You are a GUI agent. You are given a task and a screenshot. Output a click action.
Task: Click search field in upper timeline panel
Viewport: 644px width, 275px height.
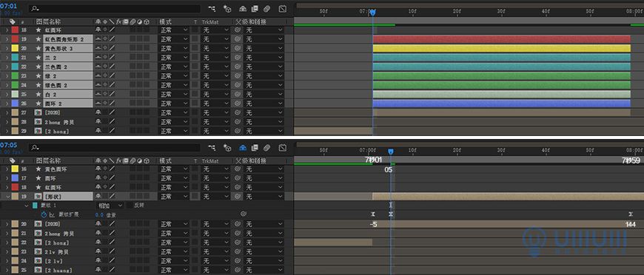click(115, 9)
